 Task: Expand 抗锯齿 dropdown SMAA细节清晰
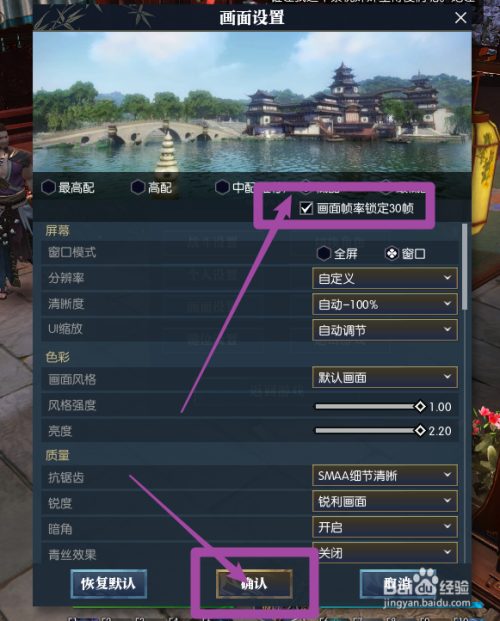point(385,475)
